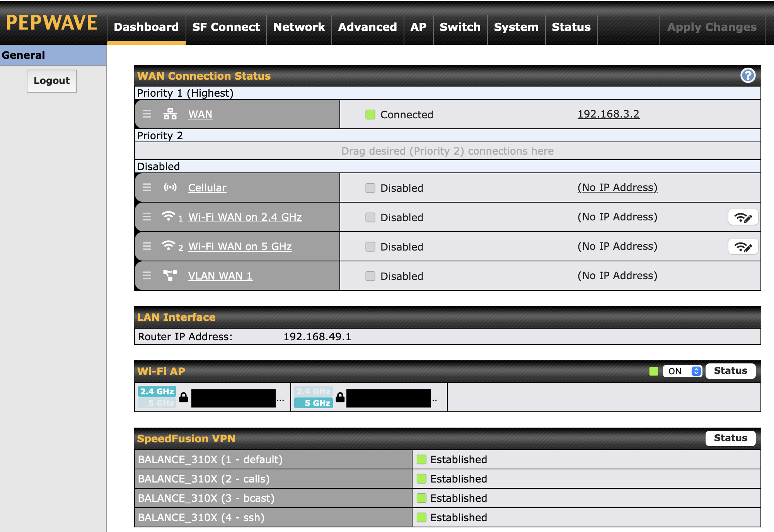774x532 pixels.
Task: Click the 2.4 GHz band badge on first SSID
Action: 157,391
